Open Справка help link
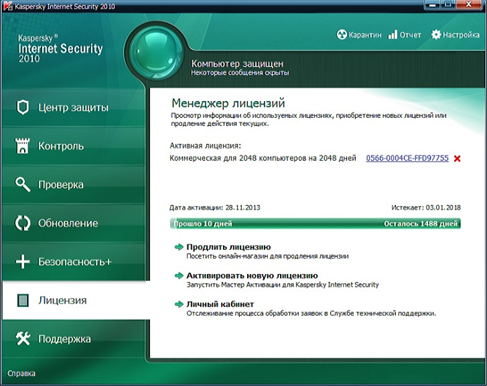 click(21, 373)
